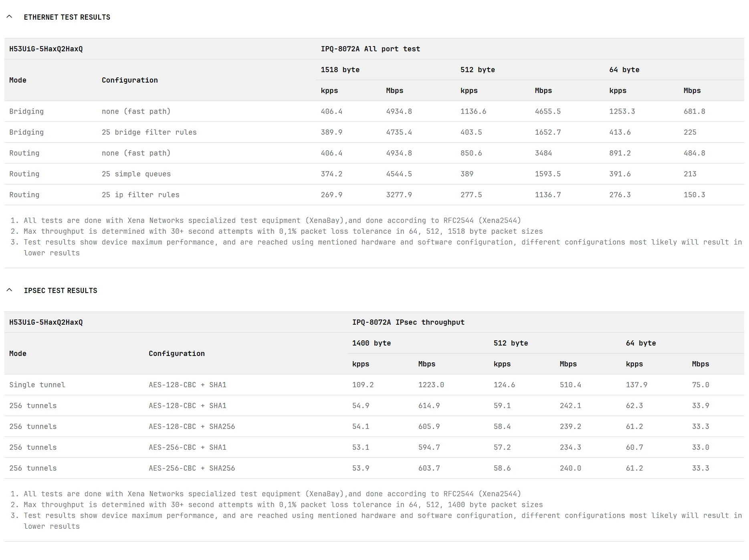Click the 137.9 kpps value
This screenshot has width=749, height=560.
(636, 385)
